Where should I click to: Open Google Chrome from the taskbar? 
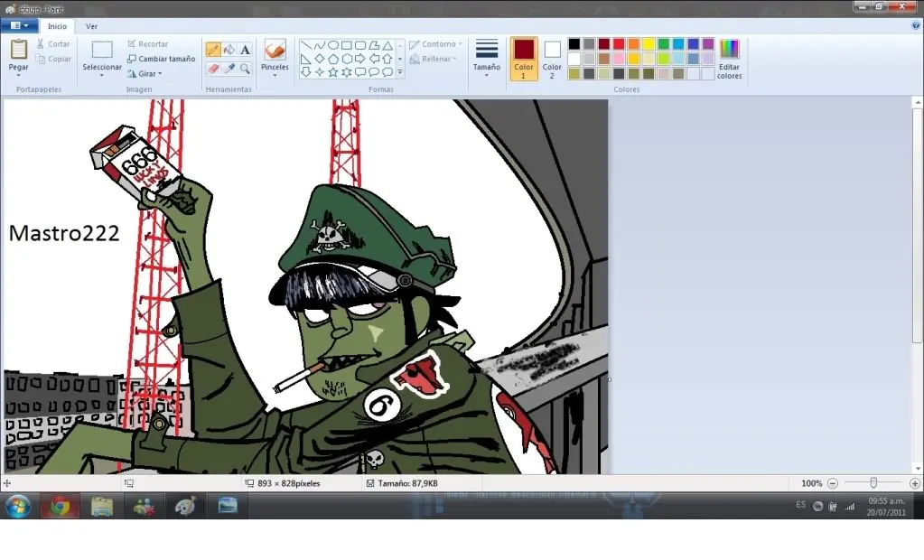(x=60, y=507)
